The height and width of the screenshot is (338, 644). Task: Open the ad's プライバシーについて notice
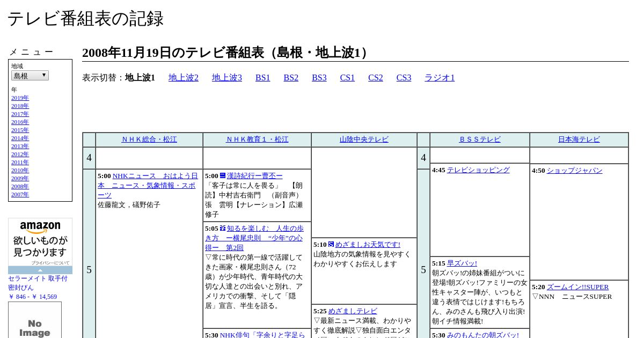click(50, 263)
